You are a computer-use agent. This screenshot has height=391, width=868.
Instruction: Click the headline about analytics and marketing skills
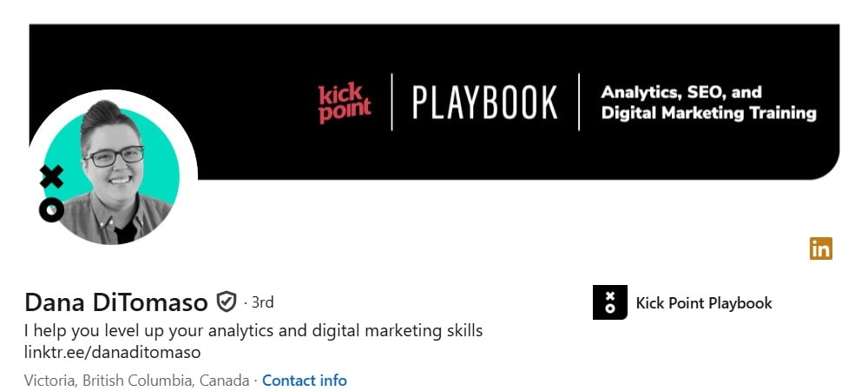point(253,331)
